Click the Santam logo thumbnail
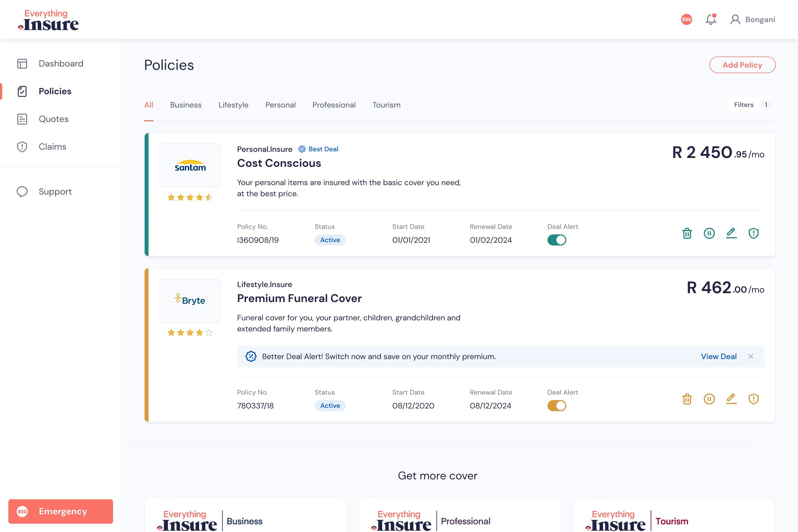This screenshot has height=532, width=798. coord(190,166)
